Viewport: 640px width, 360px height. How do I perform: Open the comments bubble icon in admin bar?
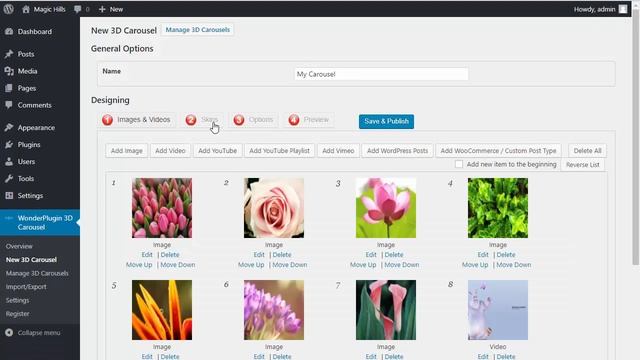[x=78, y=9]
